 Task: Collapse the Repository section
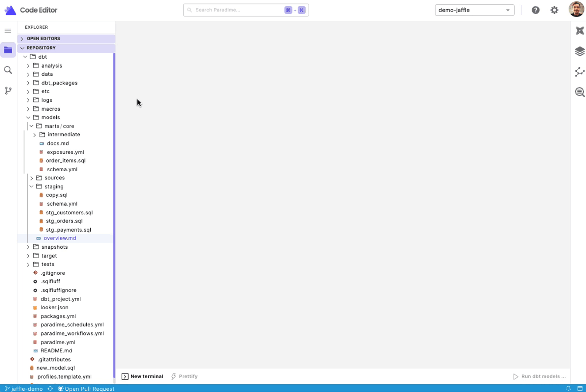[x=66, y=48]
